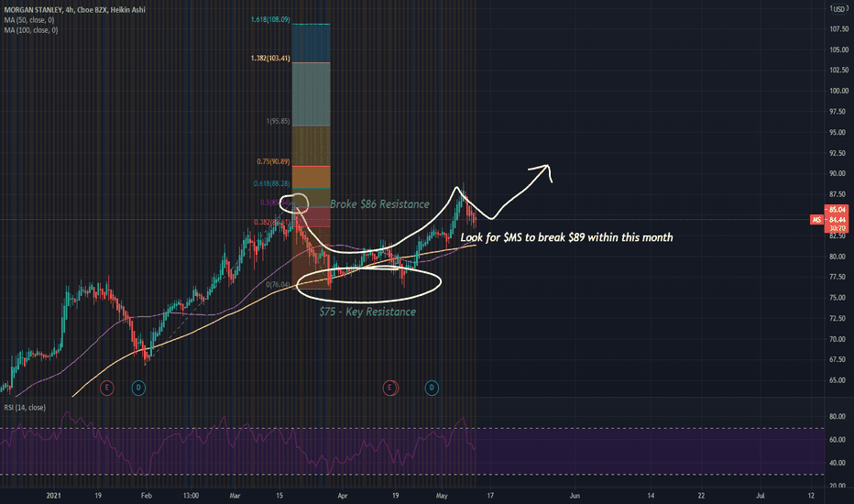Click the 65.00 price axis label

point(838,380)
